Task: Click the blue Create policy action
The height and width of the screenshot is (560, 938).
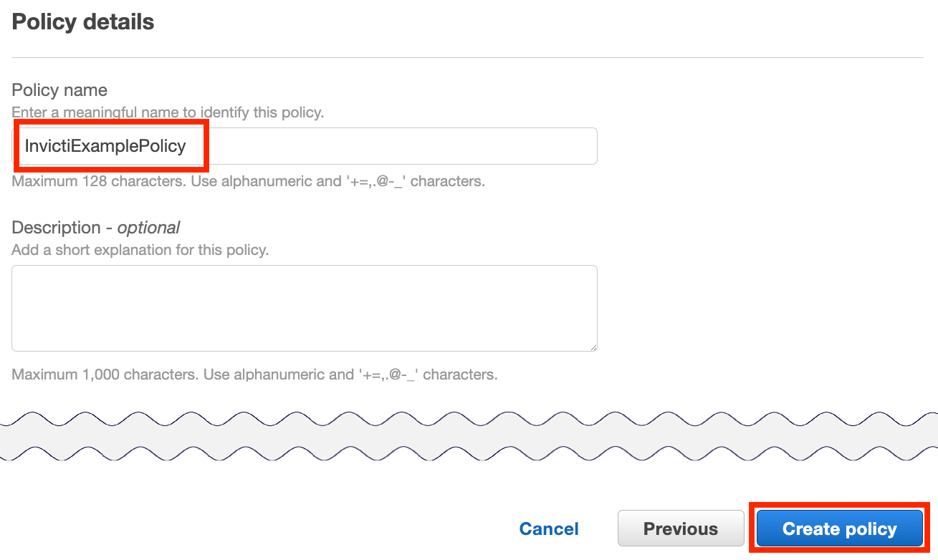Action: point(838,528)
